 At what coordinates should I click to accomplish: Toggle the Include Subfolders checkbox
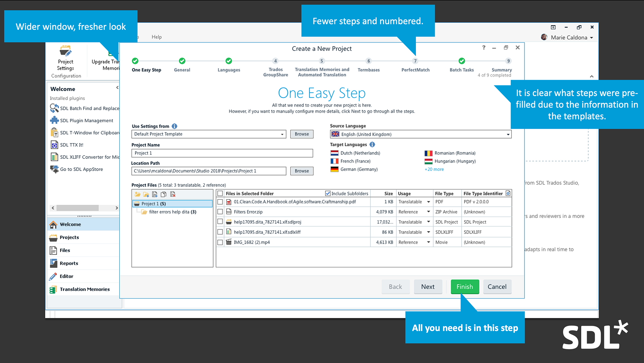[x=328, y=193]
